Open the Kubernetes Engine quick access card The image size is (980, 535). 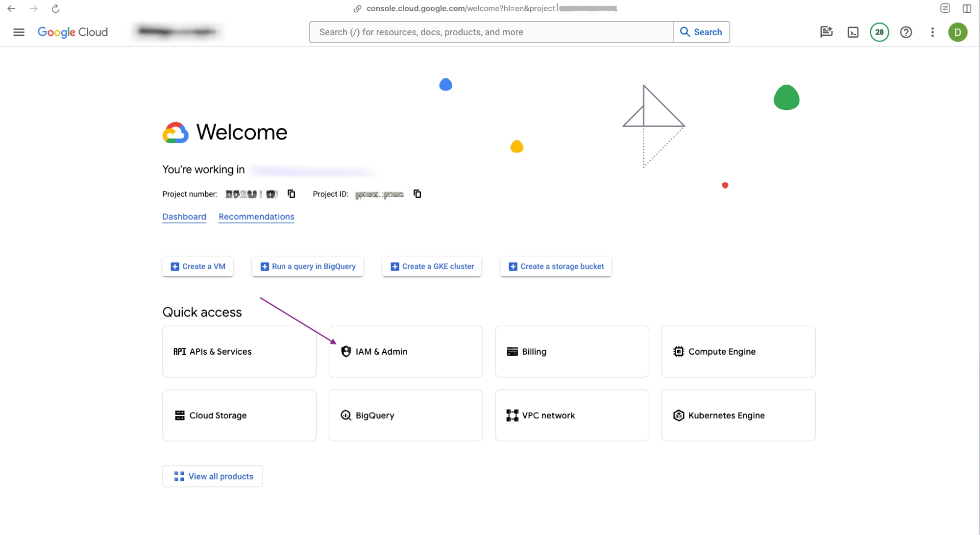click(738, 415)
